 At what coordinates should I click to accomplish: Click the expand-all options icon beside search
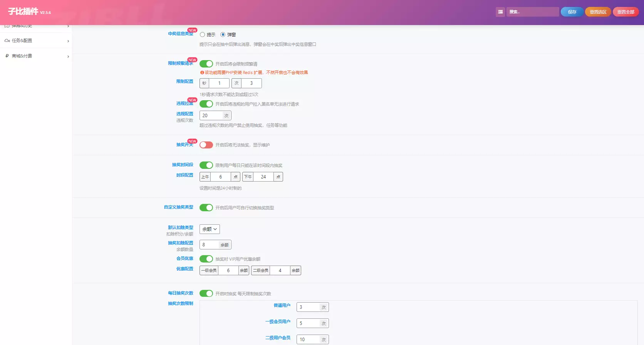tap(500, 12)
